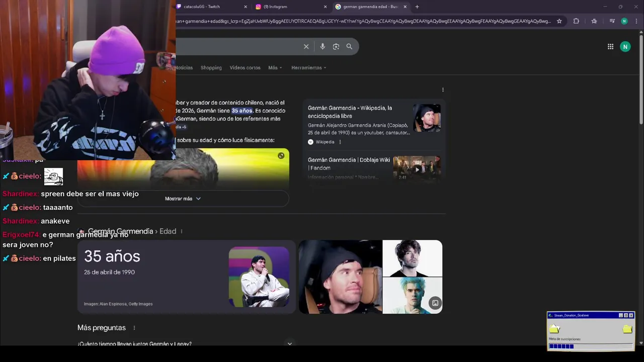Close the catacoluGG Twitch tab
Image resolution: width=644 pixels, height=362 pixels.
[x=246, y=7]
